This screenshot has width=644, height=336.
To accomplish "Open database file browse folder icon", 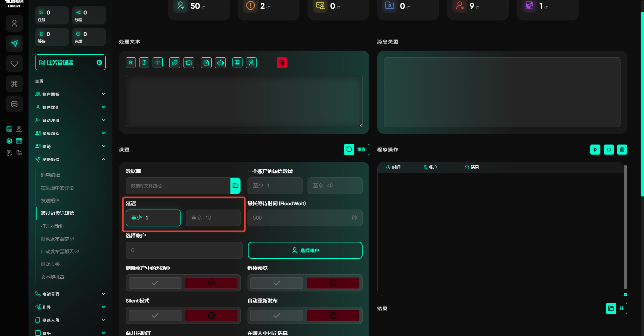I will [x=235, y=186].
